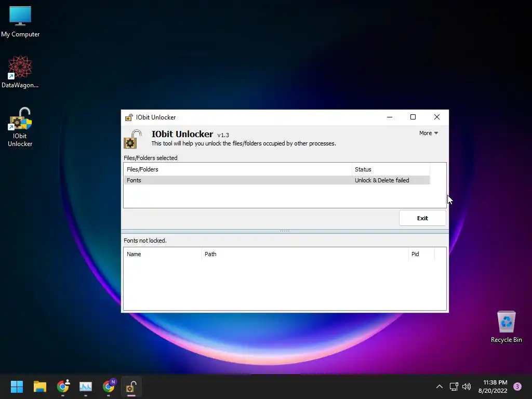532x399 pixels.
Task: Click the IObit Unlocker title bar padlock icon
Action: (x=129, y=117)
